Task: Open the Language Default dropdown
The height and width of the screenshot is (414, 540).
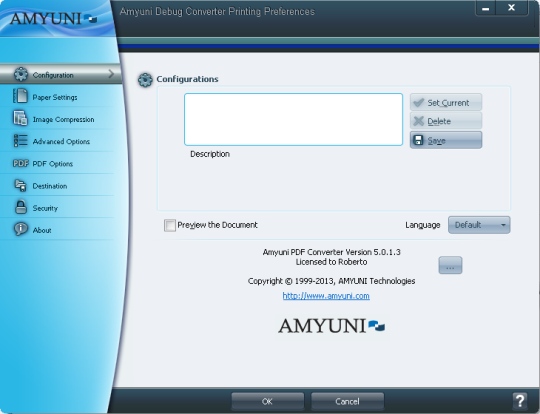Action: coord(479,225)
